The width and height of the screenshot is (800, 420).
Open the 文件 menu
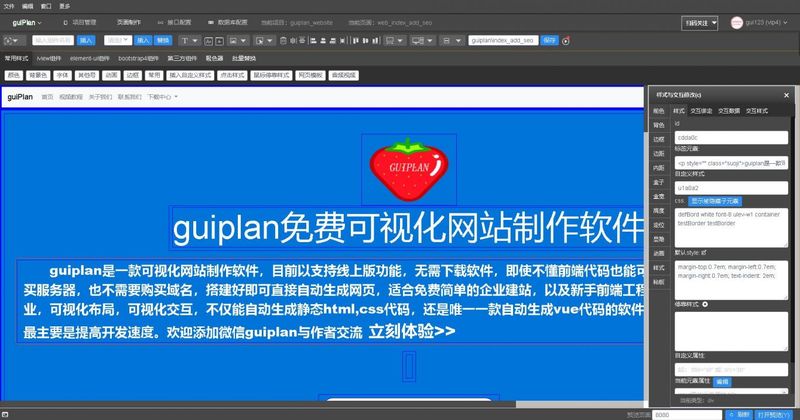click(x=9, y=6)
